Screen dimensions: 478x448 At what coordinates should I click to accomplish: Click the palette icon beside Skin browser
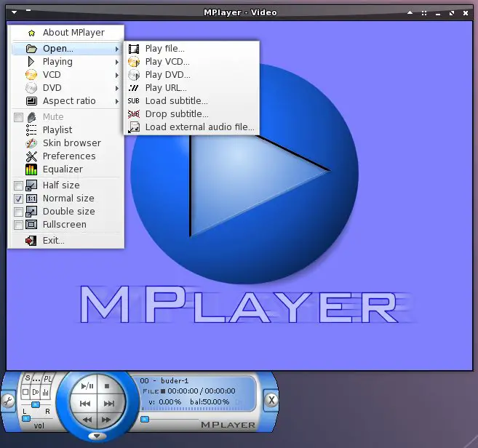click(31, 143)
